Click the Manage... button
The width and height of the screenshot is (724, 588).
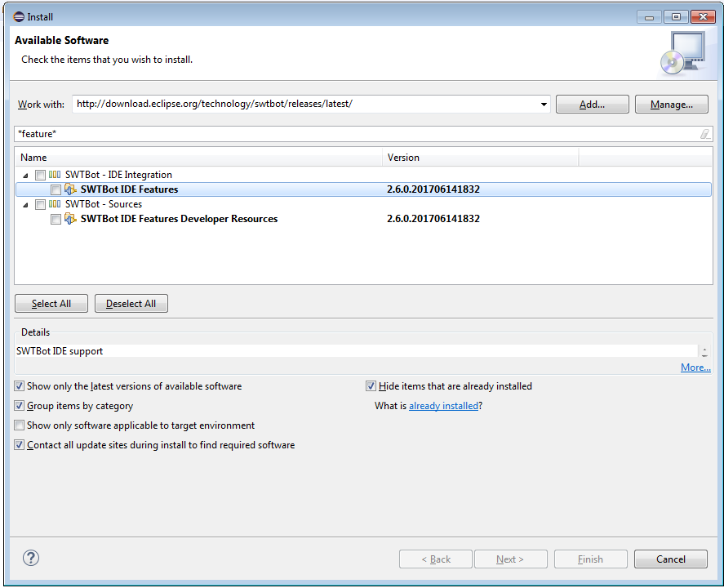pyautogui.click(x=672, y=105)
